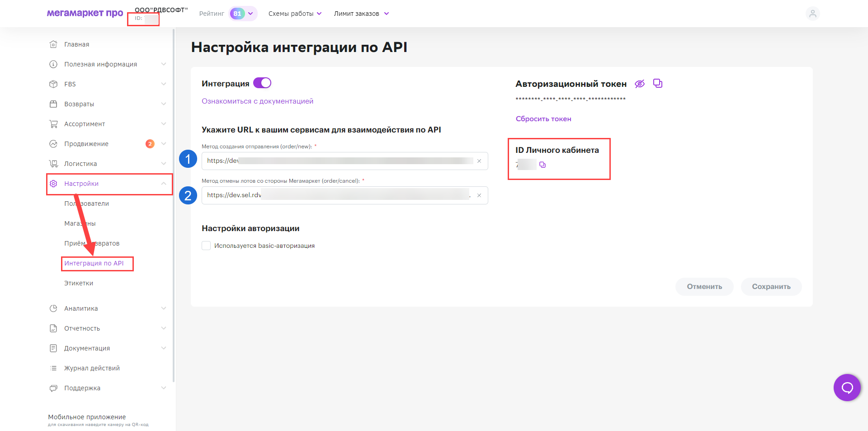Open the support chat bubble
Screen dimensions: 868x431
click(847, 387)
